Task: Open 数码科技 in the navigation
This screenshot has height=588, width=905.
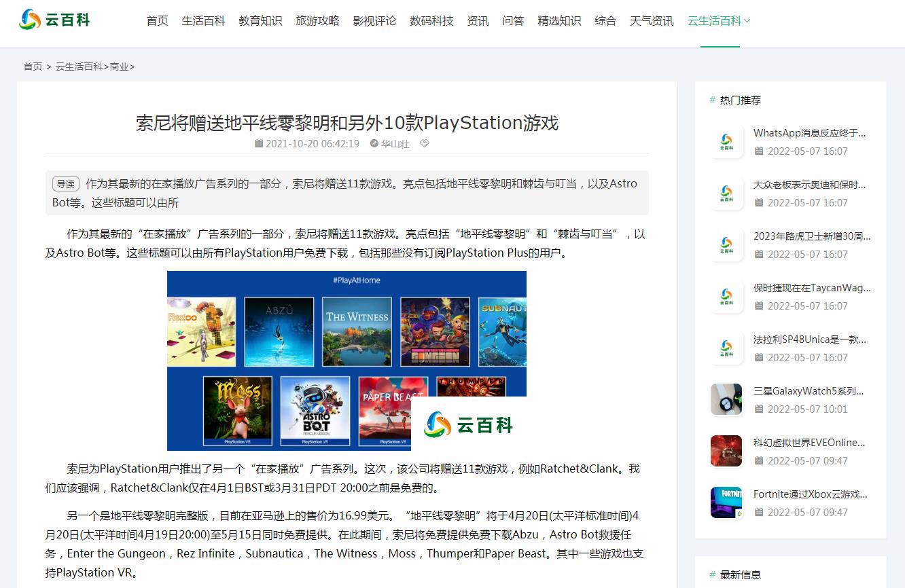Action: [431, 21]
